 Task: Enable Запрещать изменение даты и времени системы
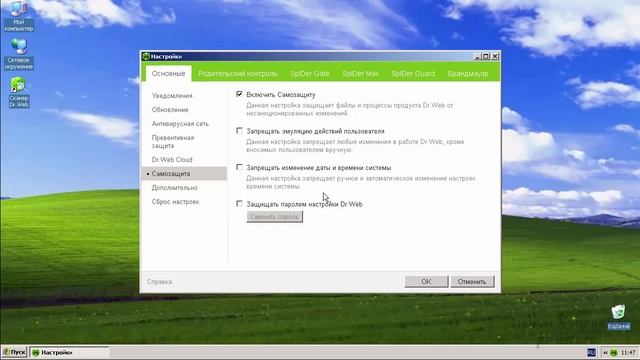(239, 167)
